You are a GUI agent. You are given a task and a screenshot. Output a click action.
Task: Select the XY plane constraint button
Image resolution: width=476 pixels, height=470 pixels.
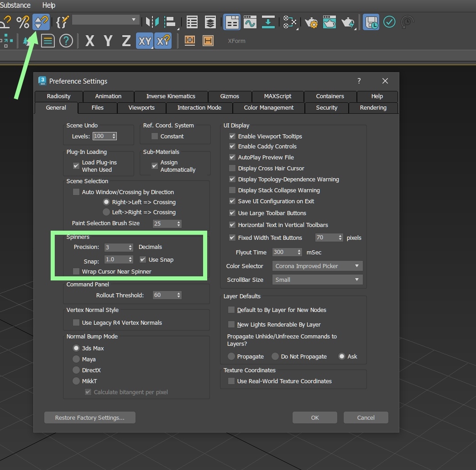coord(145,41)
